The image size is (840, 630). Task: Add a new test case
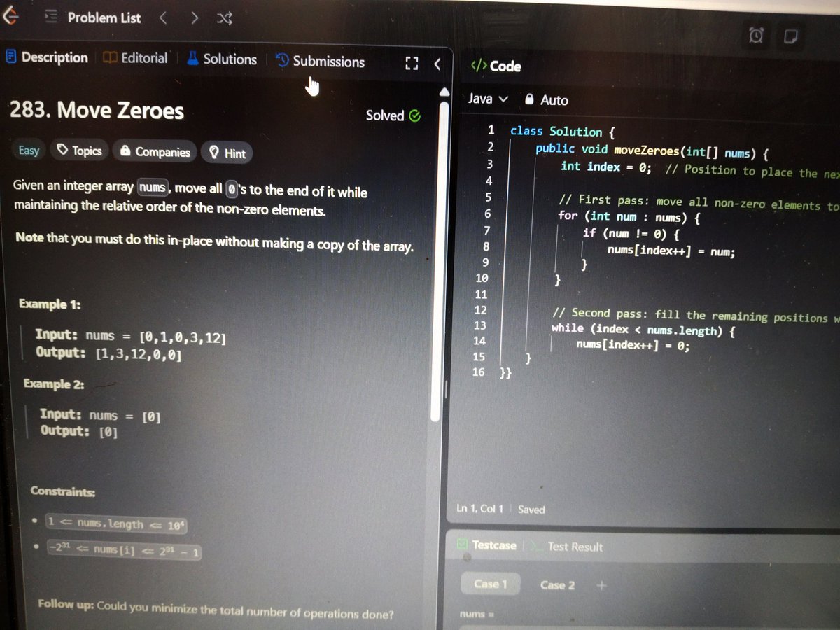601,585
